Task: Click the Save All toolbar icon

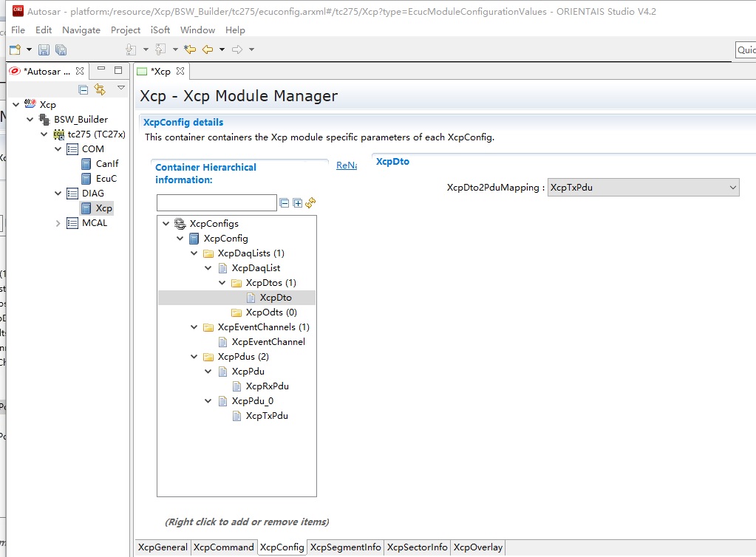Action: 61,49
